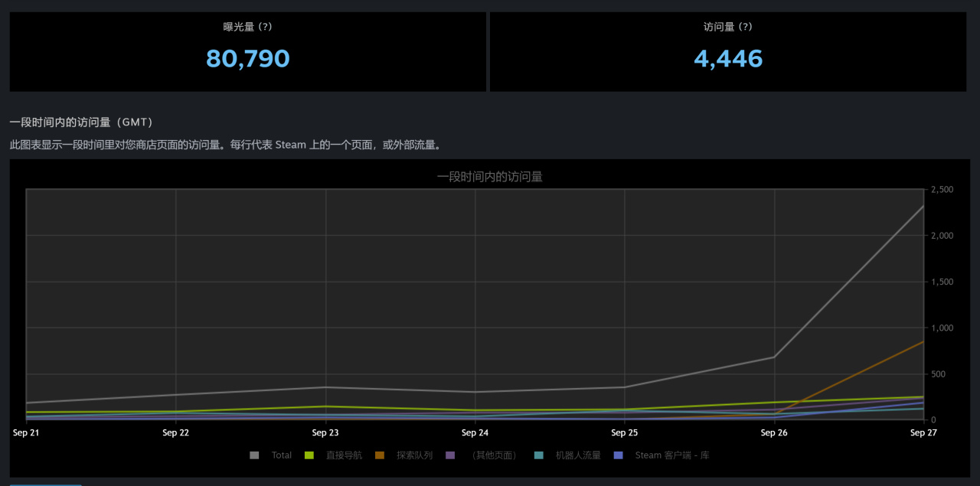
Task: Click the purple （其他页面） legend square
Action: pyautogui.click(x=450, y=455)
